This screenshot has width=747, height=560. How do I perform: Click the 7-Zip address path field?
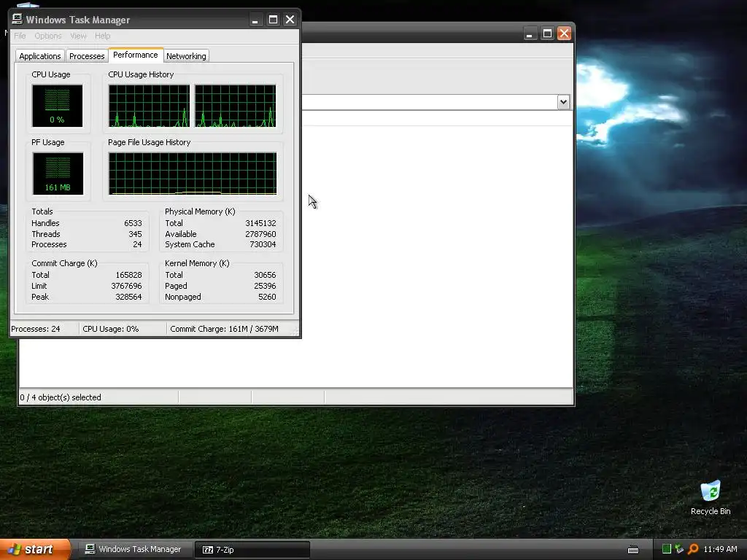[x=429, y=102]
